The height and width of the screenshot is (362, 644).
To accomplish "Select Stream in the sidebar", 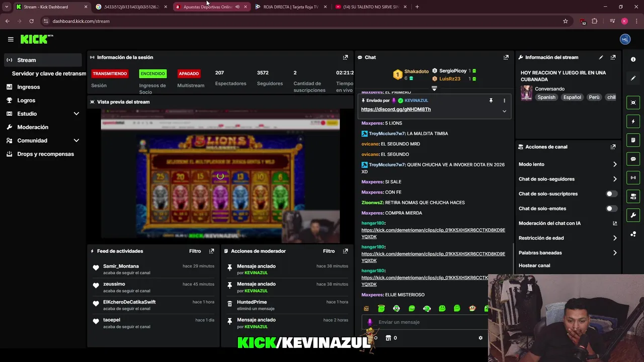I will pyautogui.click(x=43, y=60).
